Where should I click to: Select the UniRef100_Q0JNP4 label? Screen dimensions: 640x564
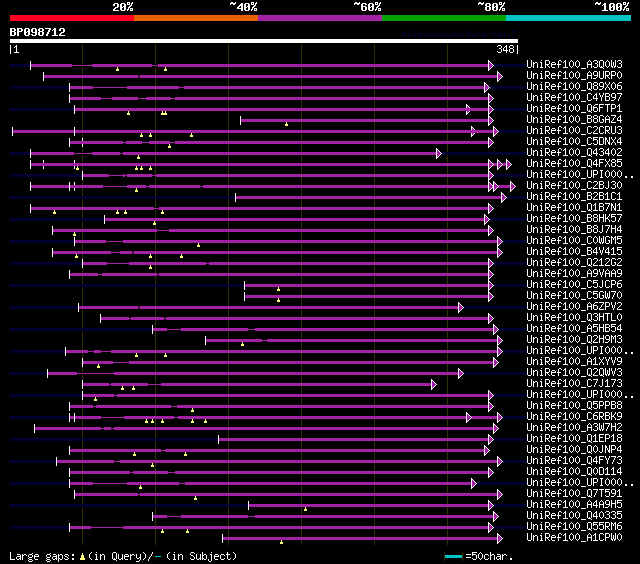tap(574, 450)
